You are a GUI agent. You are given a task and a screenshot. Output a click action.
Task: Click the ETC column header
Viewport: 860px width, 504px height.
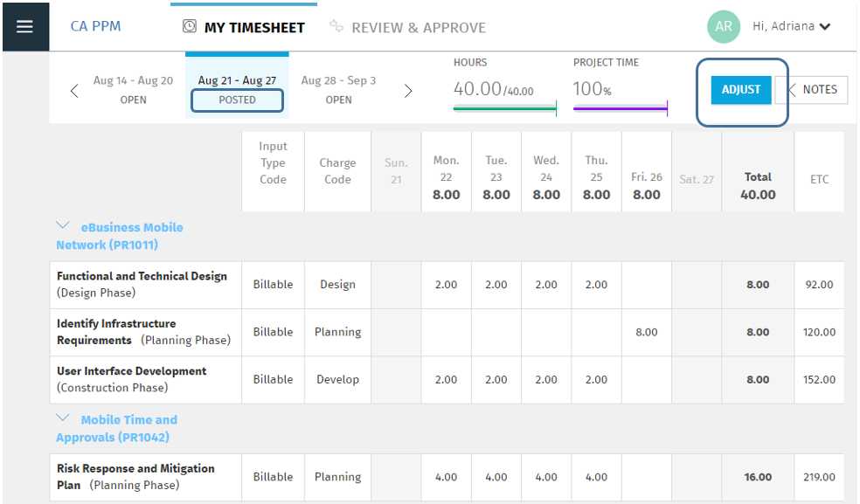tap(820, 171)
